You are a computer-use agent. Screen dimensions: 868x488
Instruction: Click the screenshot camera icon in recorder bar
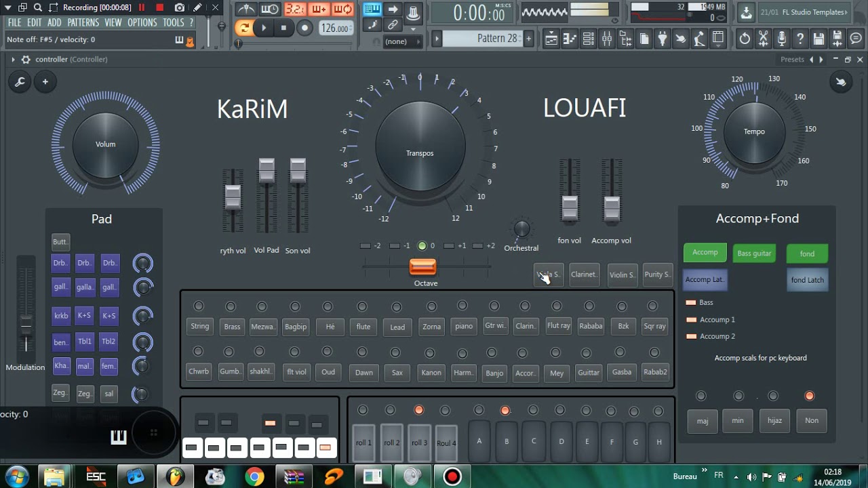coord(179,7)
